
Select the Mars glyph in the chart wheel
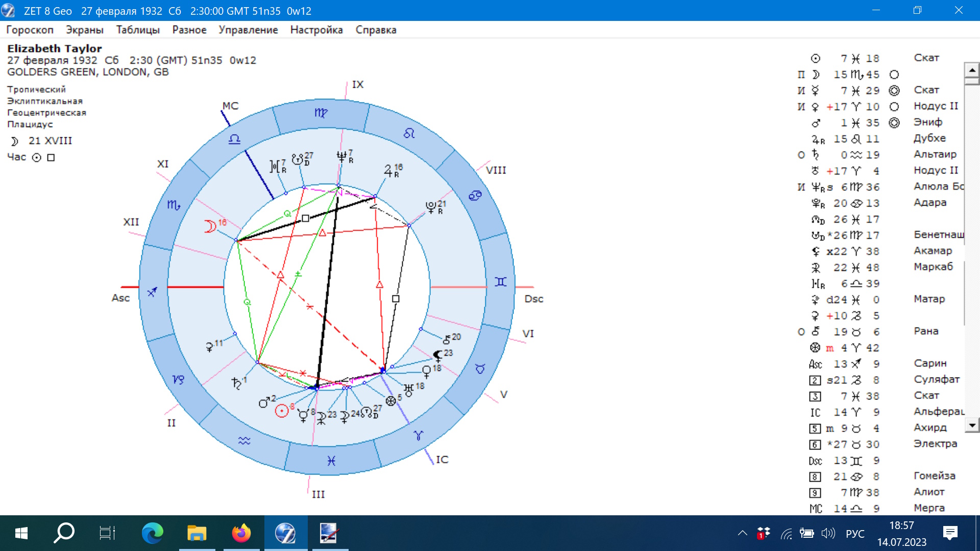click(x=264, y=403)
